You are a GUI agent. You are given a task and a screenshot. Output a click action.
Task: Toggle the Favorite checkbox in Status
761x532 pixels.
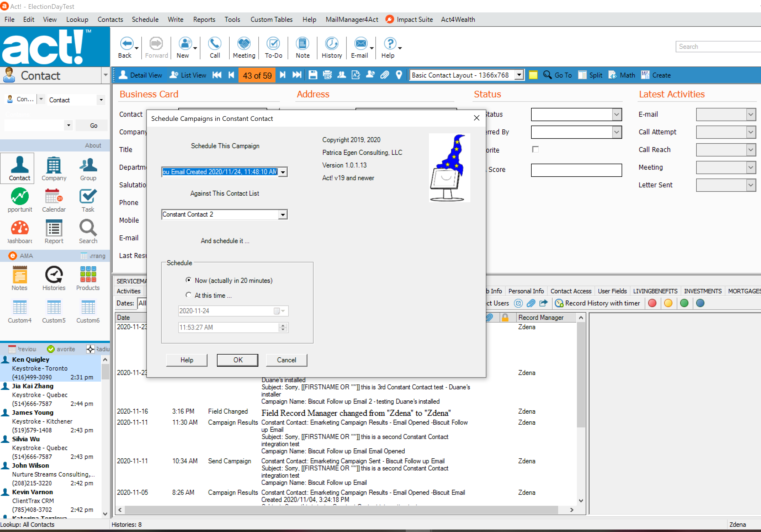pos(535,149)
